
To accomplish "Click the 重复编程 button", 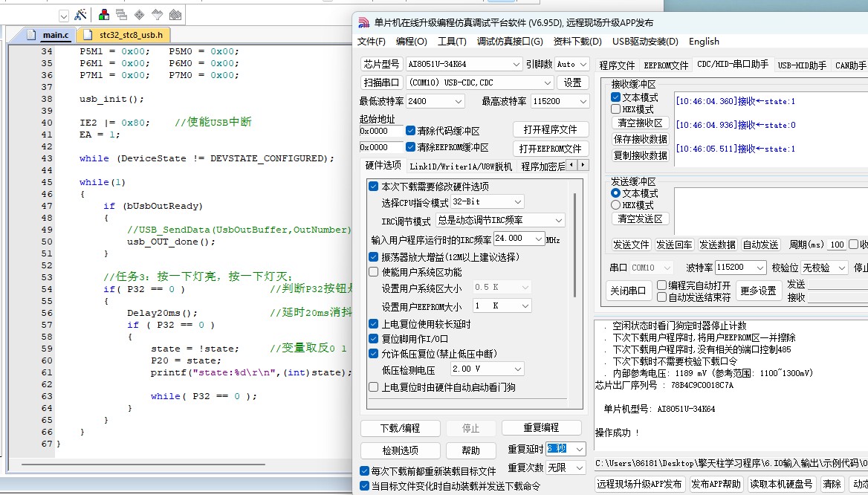I will [542, 427].
